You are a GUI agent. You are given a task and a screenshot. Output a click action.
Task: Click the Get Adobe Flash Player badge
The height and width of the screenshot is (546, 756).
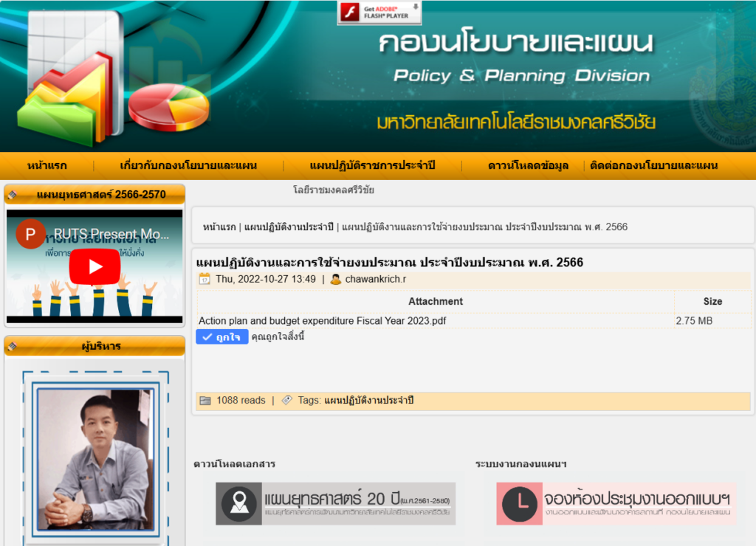pyautogui.click(x=379, y=12)
